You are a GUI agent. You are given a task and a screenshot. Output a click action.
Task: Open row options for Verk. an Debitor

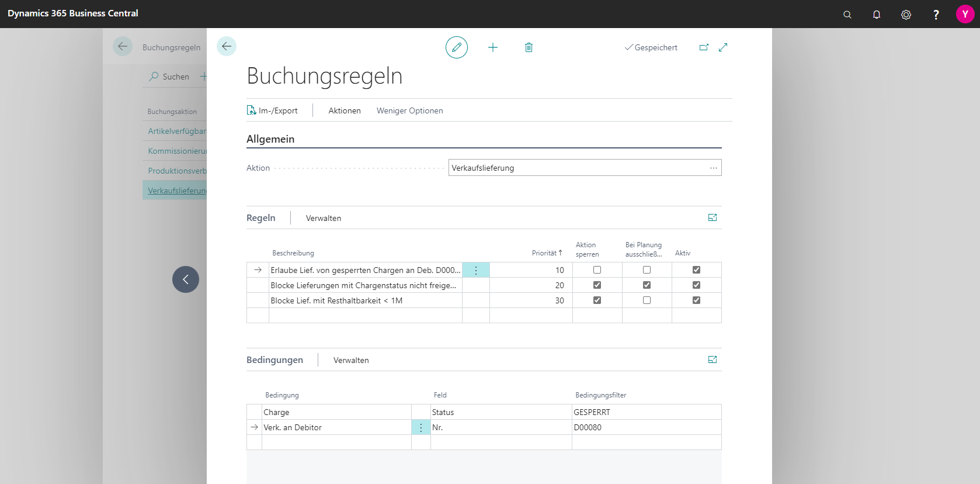[421, 427]
